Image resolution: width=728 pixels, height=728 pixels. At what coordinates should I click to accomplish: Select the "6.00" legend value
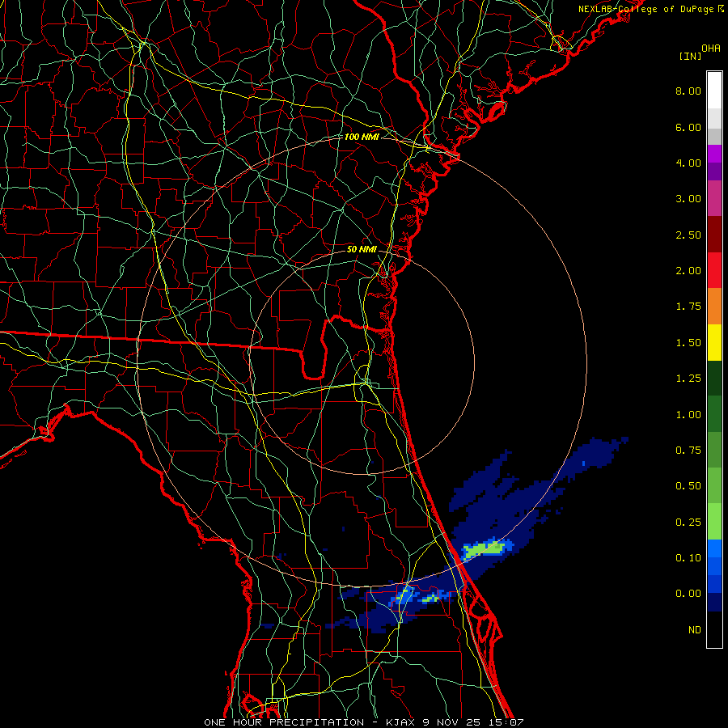click(688, 127)
